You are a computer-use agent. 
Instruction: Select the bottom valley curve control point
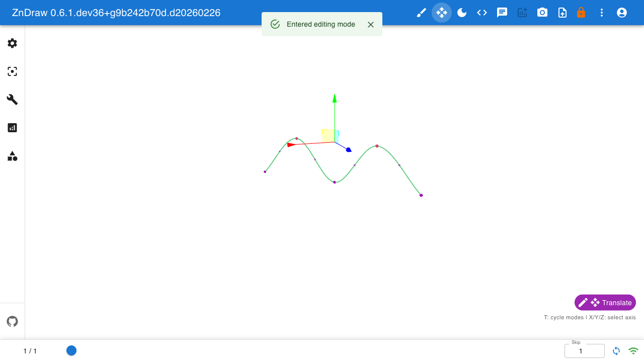coord(335,182)
